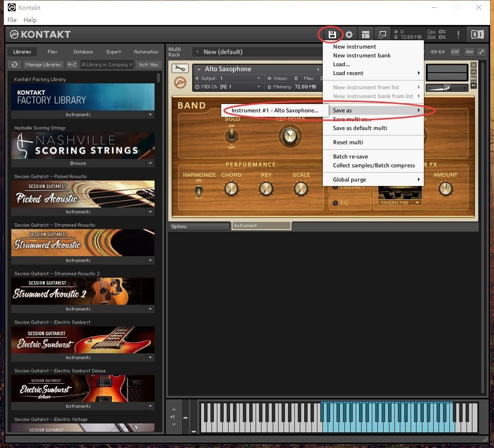Open the Load recent submenu
The image size is (494, 448).
click(373, 73)
